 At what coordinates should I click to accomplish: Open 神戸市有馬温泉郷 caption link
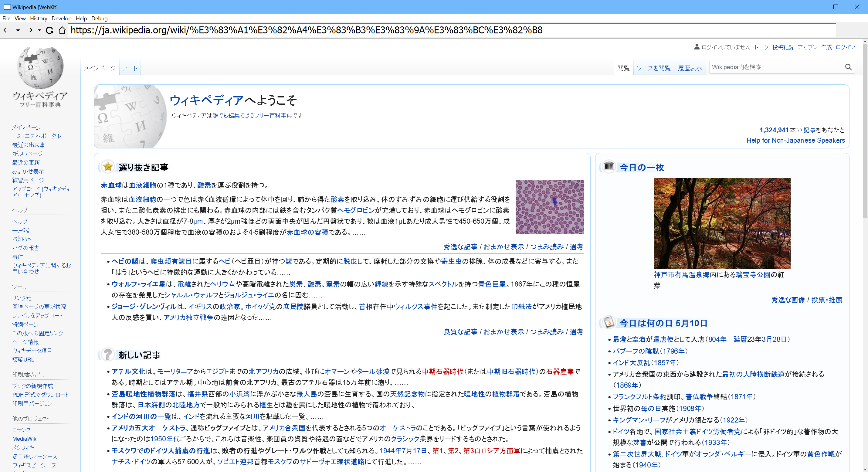click(x=682, y=275)
